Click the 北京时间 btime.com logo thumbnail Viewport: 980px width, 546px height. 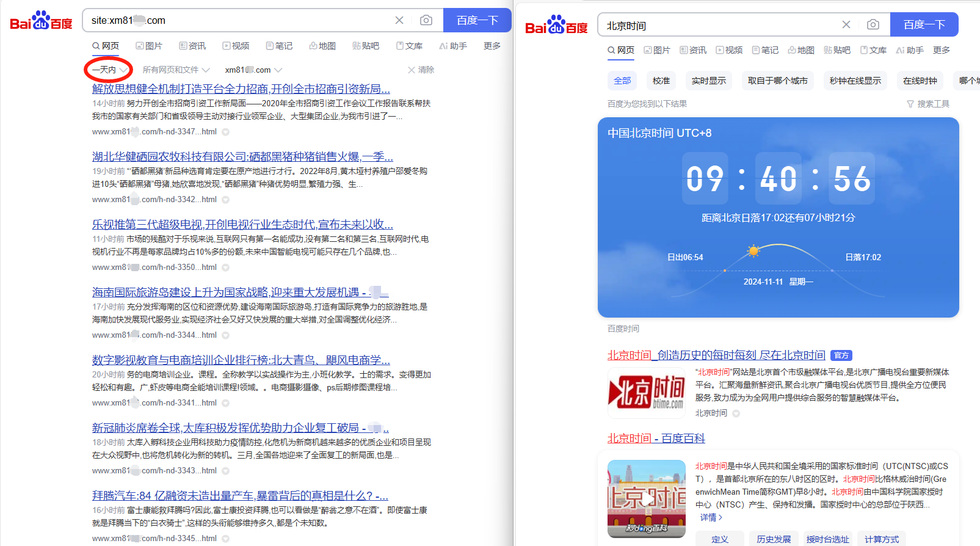point(647,393)
